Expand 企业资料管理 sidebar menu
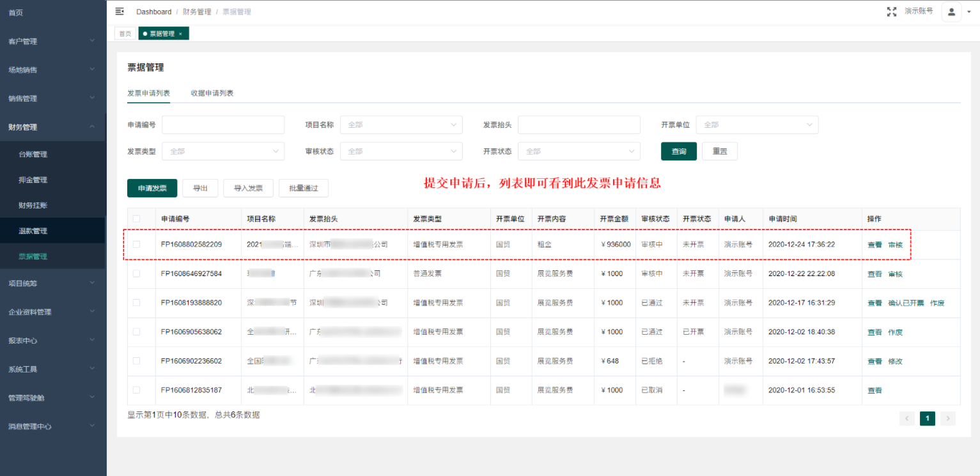The image size is (980, 476). (x=53, y=312)
